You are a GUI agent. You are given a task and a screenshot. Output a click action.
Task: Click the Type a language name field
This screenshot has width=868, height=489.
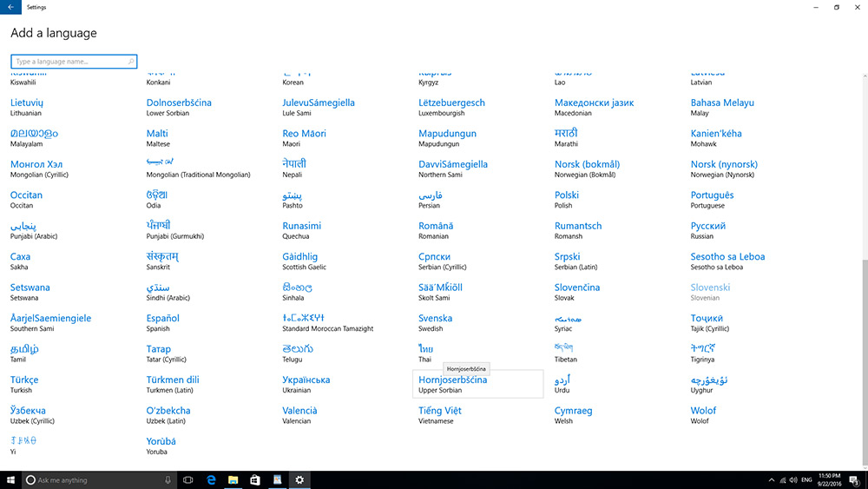(68, 62)
